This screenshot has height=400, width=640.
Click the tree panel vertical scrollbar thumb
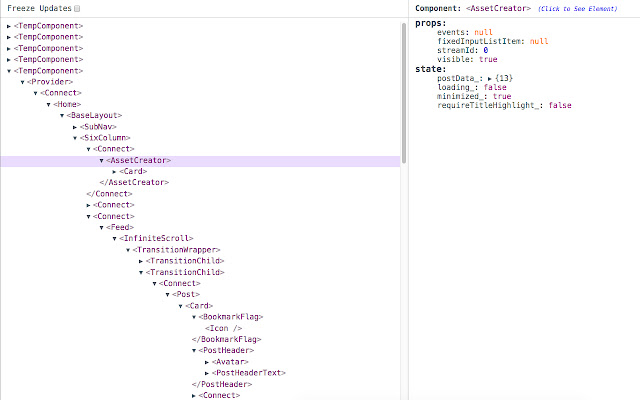(x=404, y=93)
